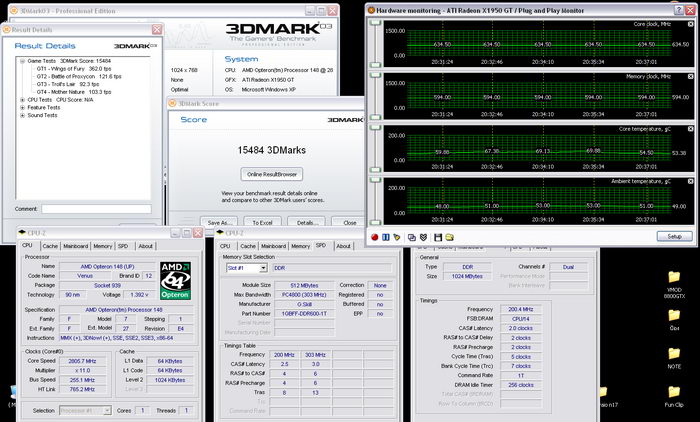The width and height of the screenshot is (700, 422).
Task: Click the cascade windows icon in monitoring toolbar
Action: 412,237
